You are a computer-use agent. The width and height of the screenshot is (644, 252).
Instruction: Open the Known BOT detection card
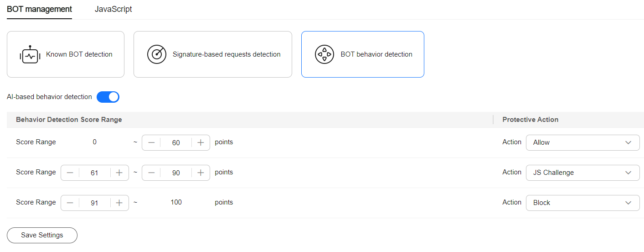(x=66, y=54)
